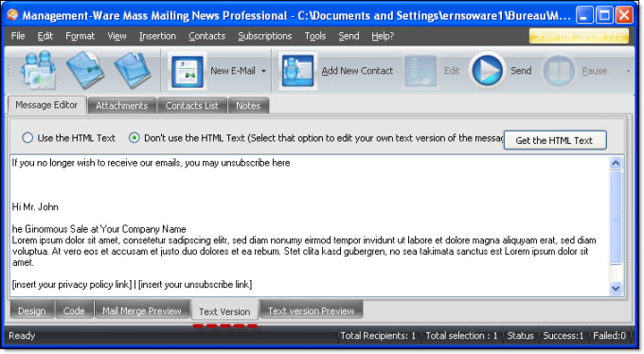Click 'Failed:0' in status bar
The height and width of the screenshot is (354, 644).
[610, 335]
